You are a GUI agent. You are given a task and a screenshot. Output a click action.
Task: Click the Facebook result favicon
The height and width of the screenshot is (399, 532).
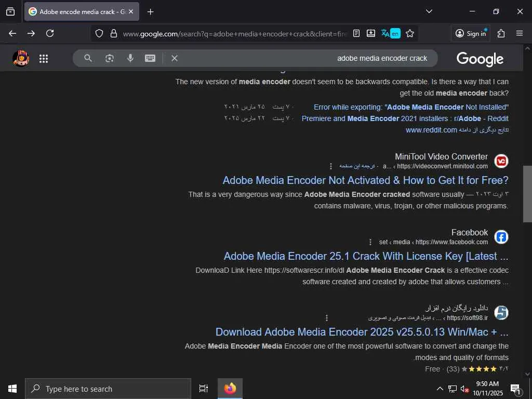tap(501, 237)
